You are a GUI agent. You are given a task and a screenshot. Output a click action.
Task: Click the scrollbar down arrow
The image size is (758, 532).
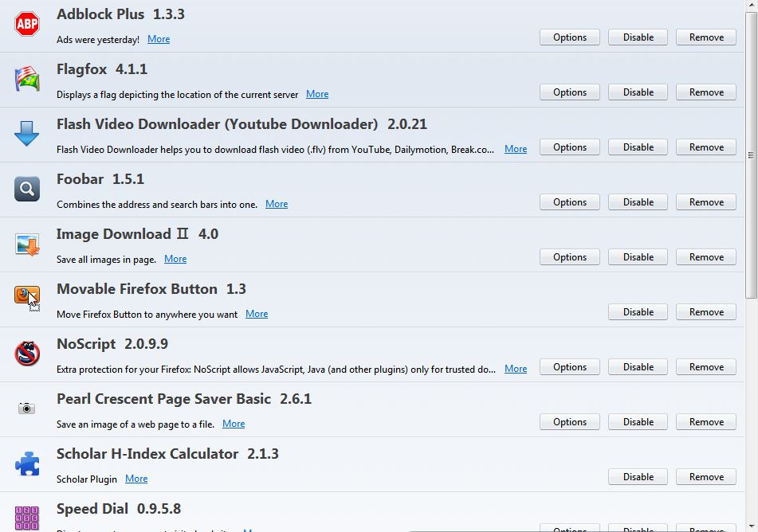[751, 526]
